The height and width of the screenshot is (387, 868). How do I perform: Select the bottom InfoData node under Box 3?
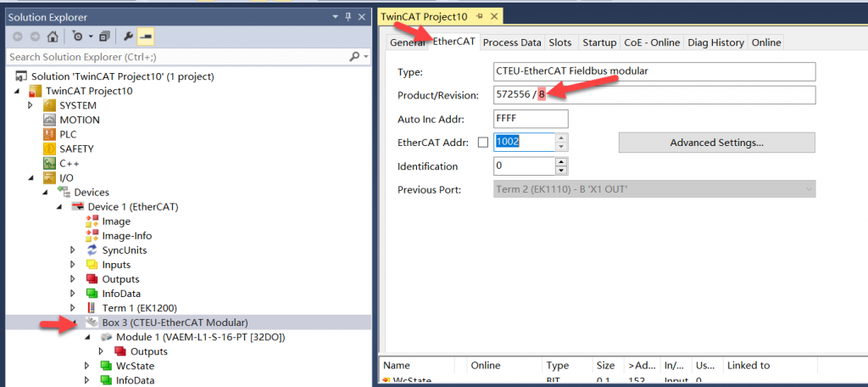pyautogui.click(x=135, y=380)
